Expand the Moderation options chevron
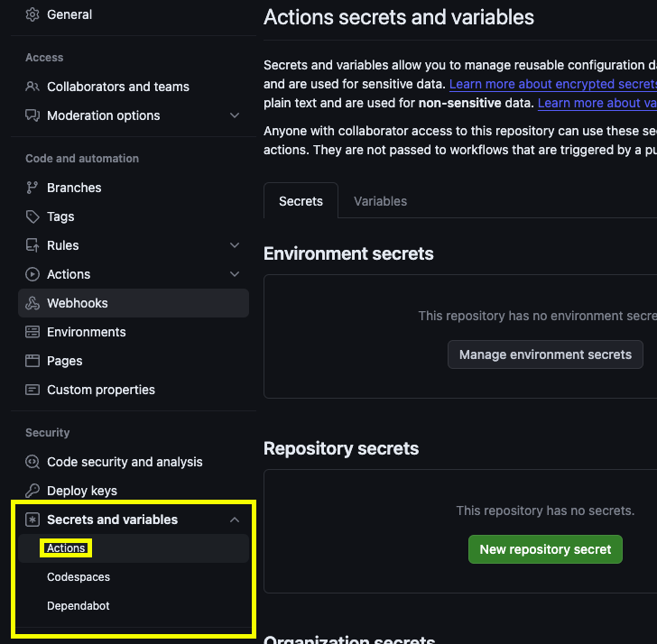657x644 pixels. [235, 115]
